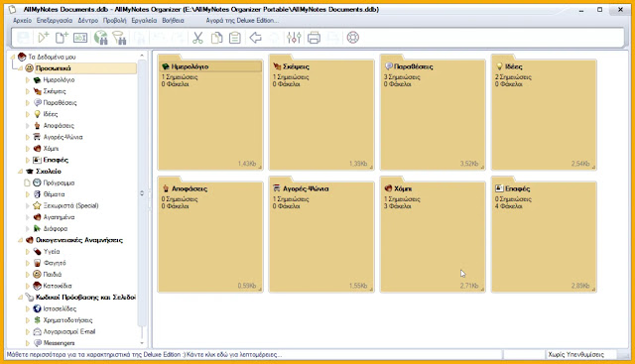Expand the Χόμπι tree node
Screen dimensions: 635x364
[x=28, y=148]
